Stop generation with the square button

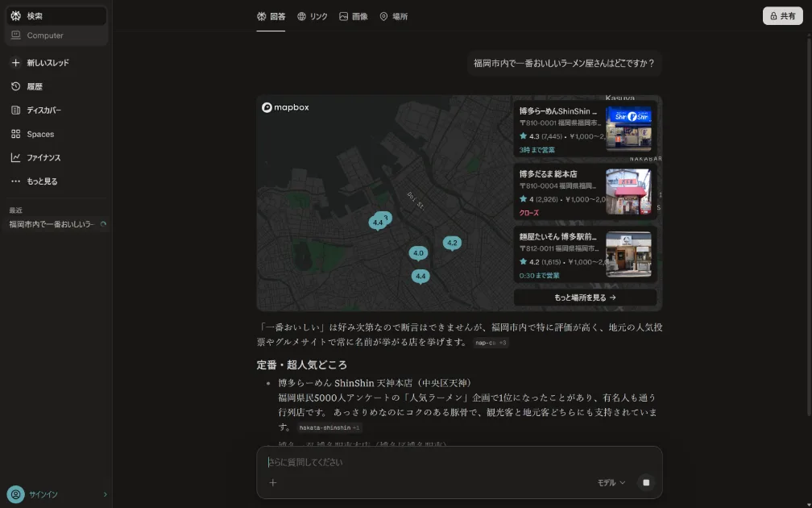[645, 482]
